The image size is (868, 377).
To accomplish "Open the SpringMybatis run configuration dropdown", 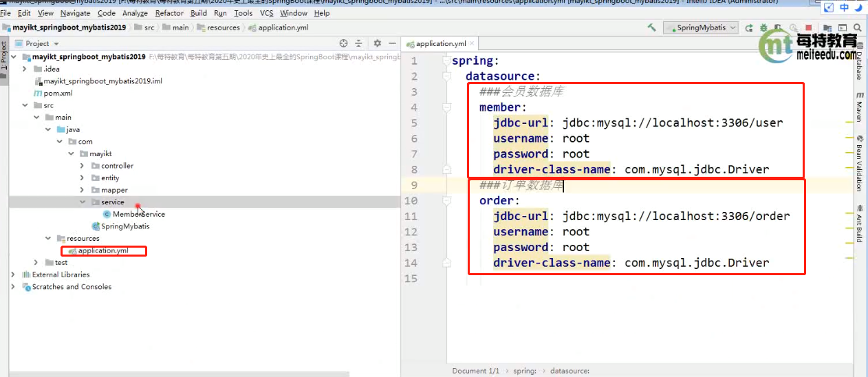I will click(x=701, y=28).
